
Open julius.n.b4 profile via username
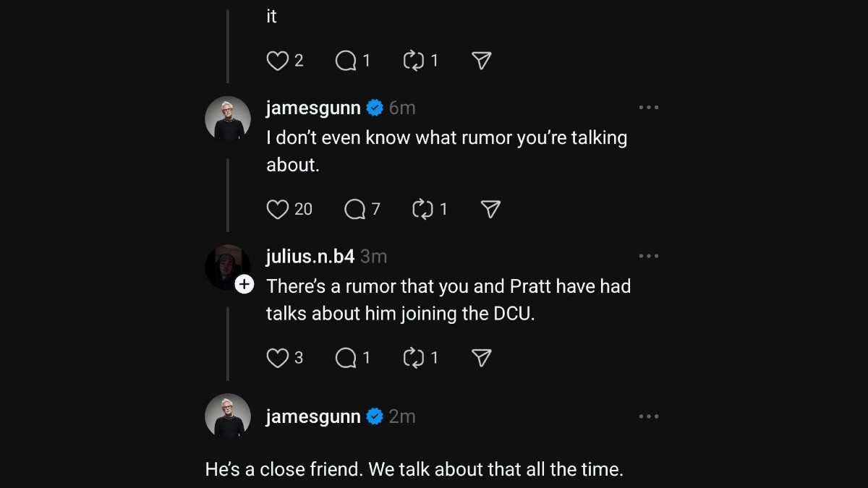[x=310, y=257]
